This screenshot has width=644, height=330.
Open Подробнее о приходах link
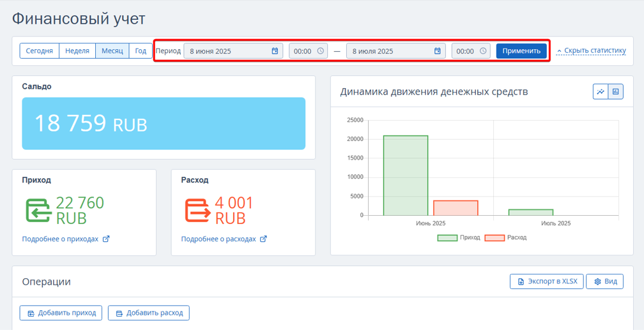(60, 239)
